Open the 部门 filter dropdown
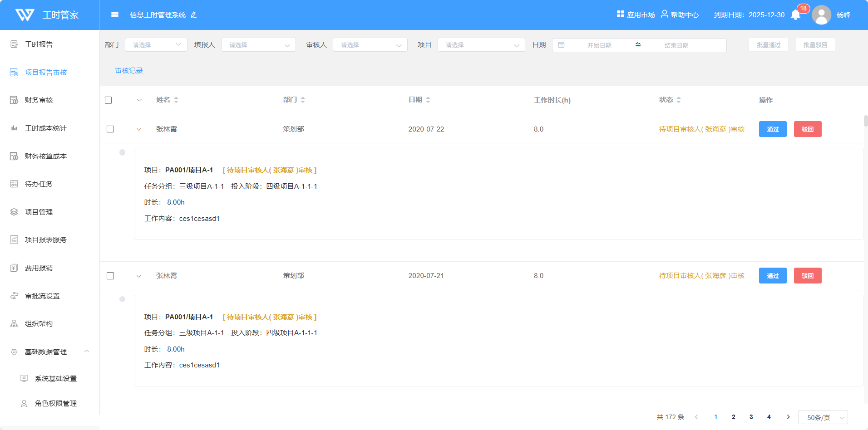Viewport: 868px width, 430px height. click(156, 45)
